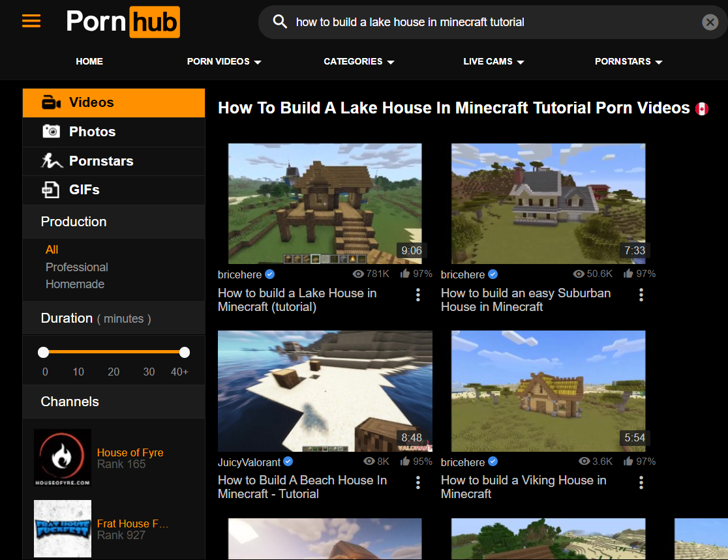The width and height of the screenshot is (728, 560).
Task: Click the Production section header
Action: (114, 222)
